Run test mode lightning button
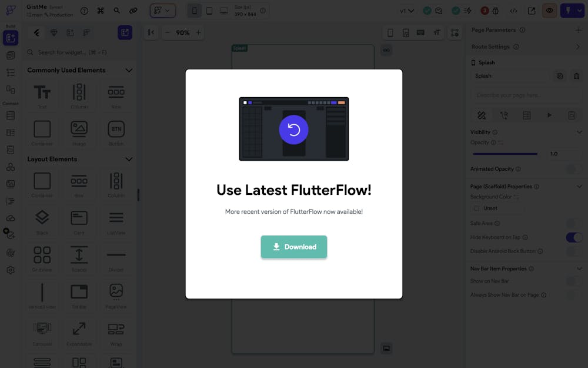The width and height of the screenshot is (588, 368). pyautogui.click(x=568, y=11)
